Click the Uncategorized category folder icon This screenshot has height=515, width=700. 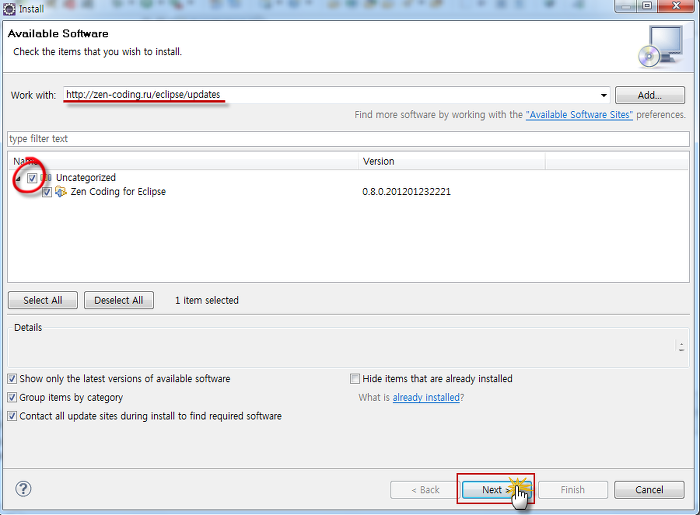46,178
